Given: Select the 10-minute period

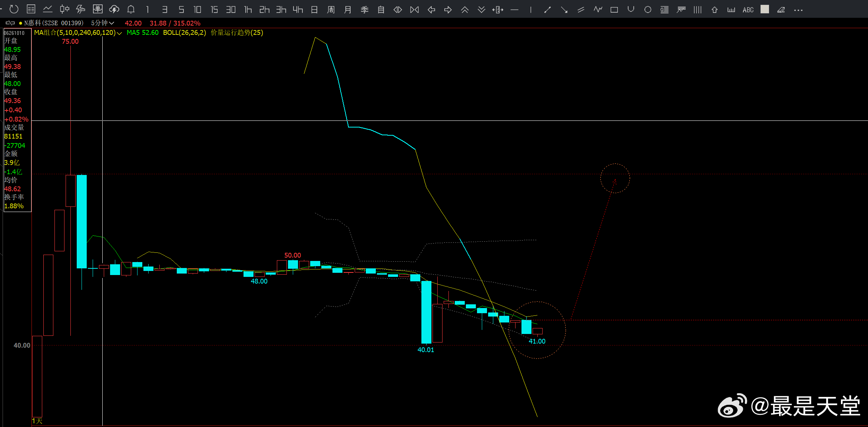Looking at the screenshot, I should click(x=198, y=10).
